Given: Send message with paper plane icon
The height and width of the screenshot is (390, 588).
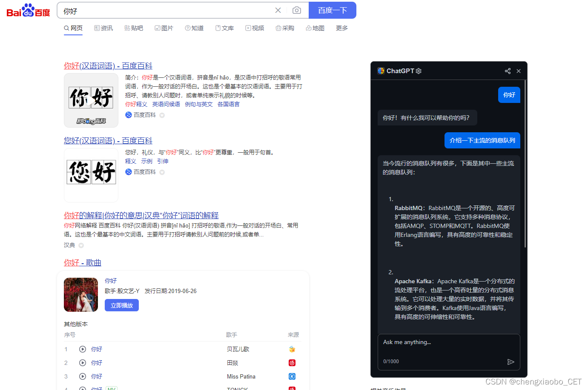Looking at the screenshot, I should click(x=511, y=362).
